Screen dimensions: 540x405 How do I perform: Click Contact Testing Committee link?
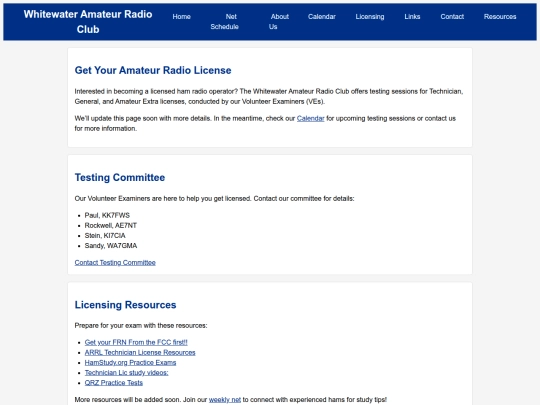point(115,262)
